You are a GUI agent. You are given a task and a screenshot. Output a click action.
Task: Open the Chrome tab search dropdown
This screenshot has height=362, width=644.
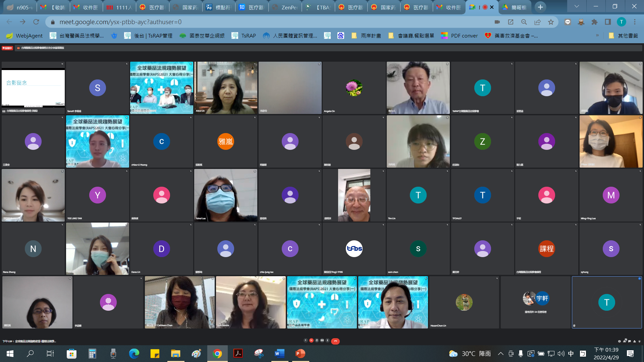(x=577, y=7)
